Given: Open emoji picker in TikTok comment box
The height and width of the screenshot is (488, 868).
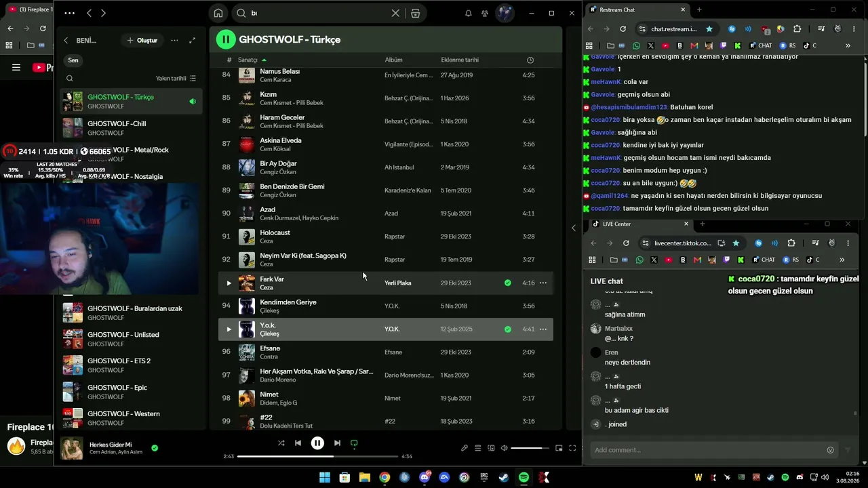Looking at the screenshot, I should pyautogui.click(x=830, y=450).
